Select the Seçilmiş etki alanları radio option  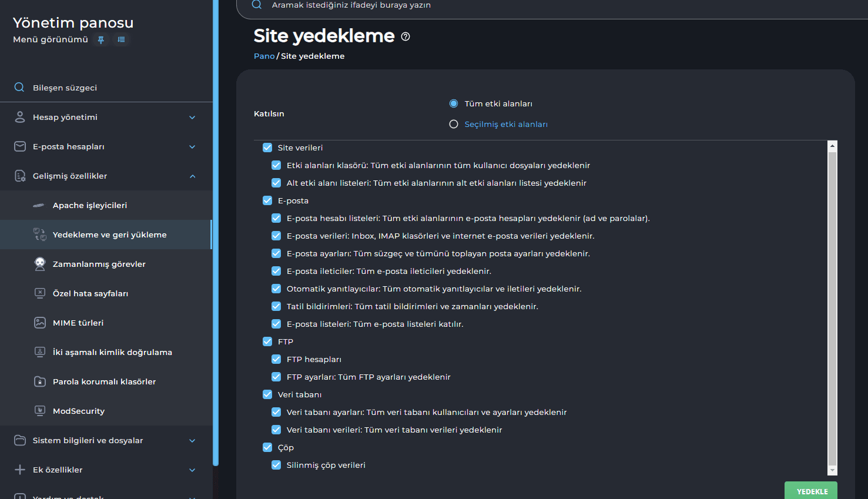click(x=454, y=124)
